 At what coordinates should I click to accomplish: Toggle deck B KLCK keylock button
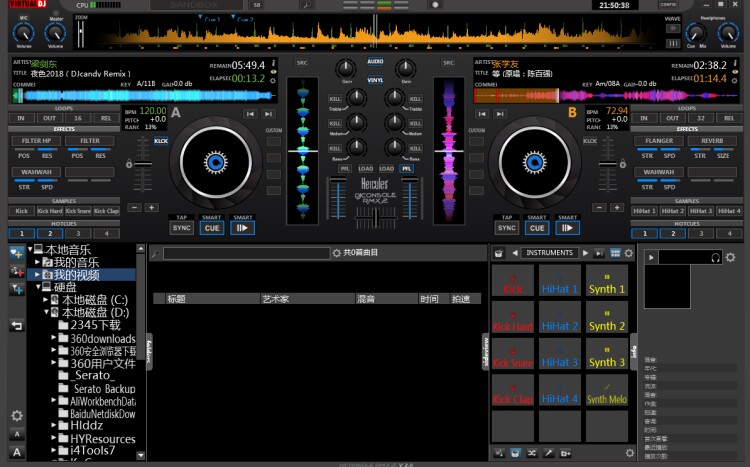click(x=590, y=141)
